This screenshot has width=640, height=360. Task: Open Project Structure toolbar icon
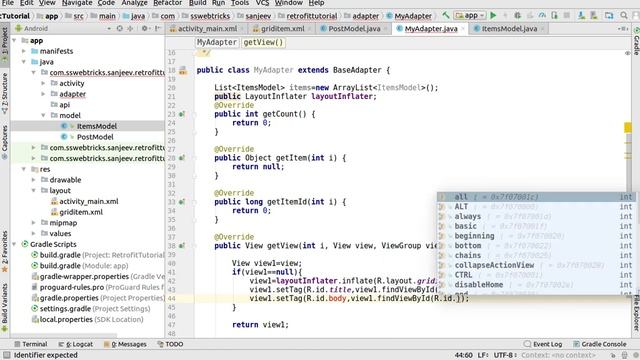tap(609, 16)
